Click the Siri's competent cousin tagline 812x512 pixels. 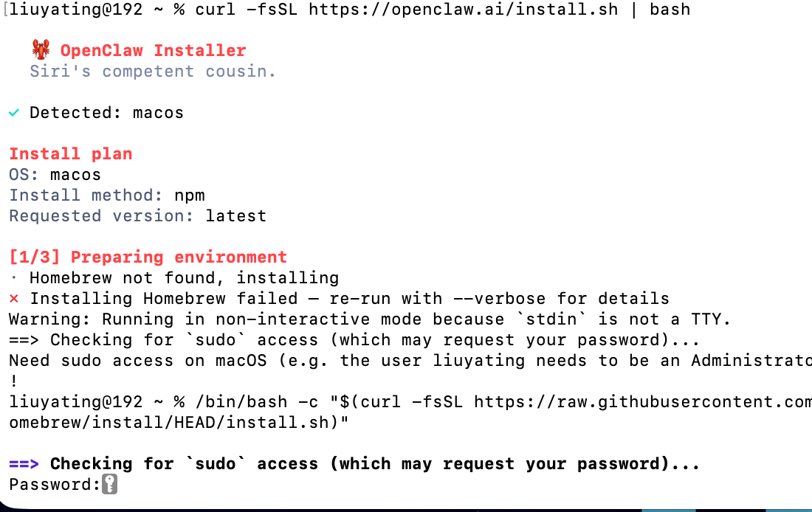pos(153,72)
